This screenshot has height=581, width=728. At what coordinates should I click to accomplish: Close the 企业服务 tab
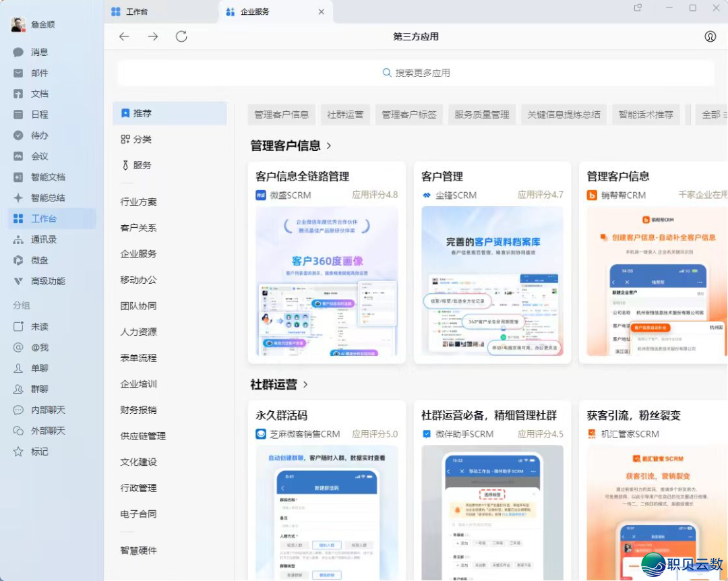point(322,11)
